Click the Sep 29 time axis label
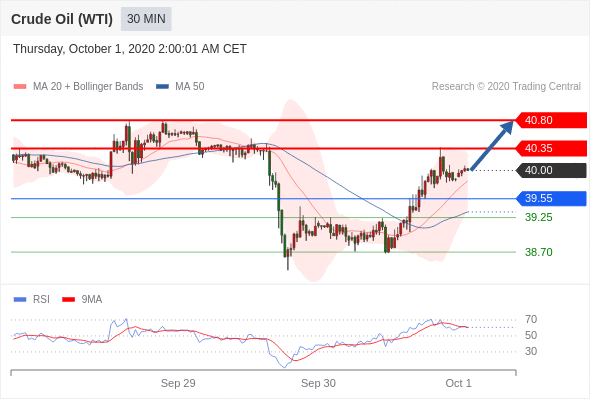Screen dimensions: 590x400 click(178, 383)
